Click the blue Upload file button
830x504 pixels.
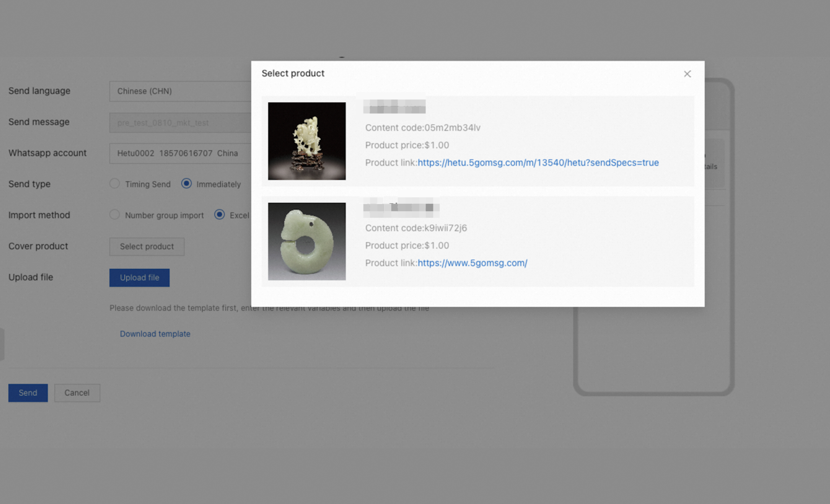coord(140,277)
